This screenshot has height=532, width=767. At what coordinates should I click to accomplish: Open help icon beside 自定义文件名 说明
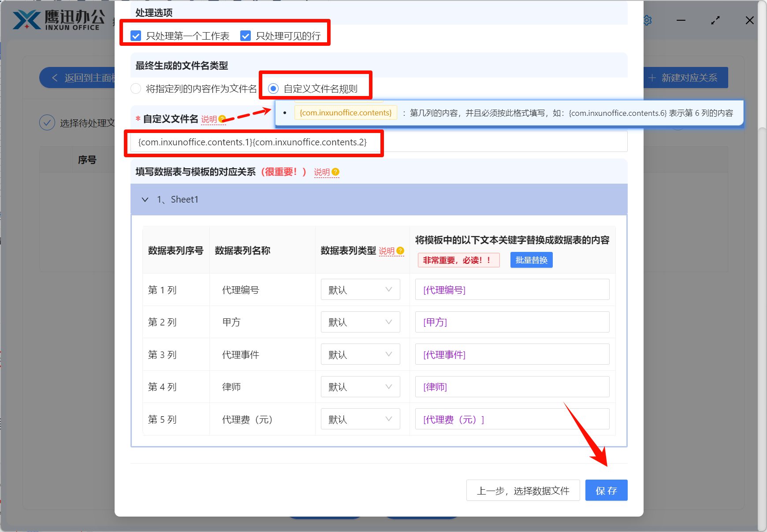pos(223,118)
